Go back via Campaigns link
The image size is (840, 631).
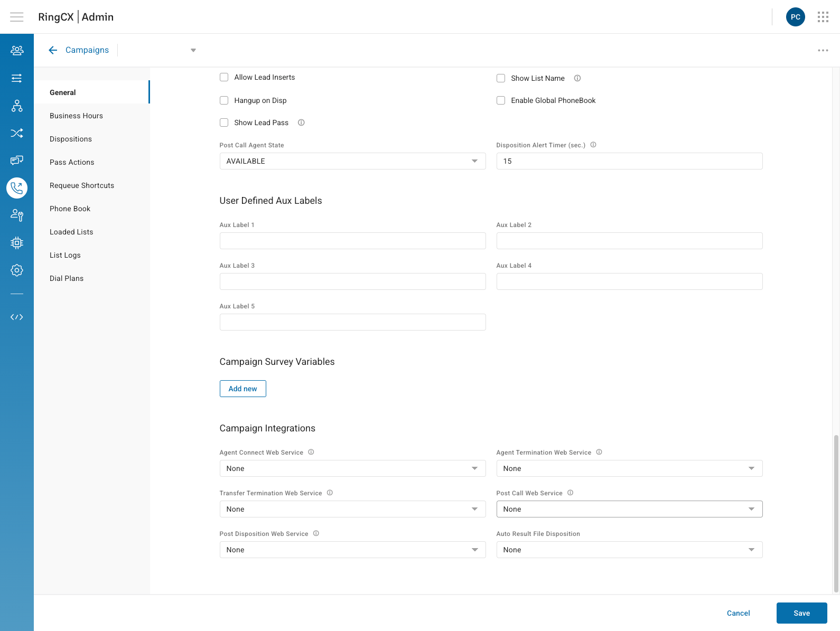(x=87, y=50)
